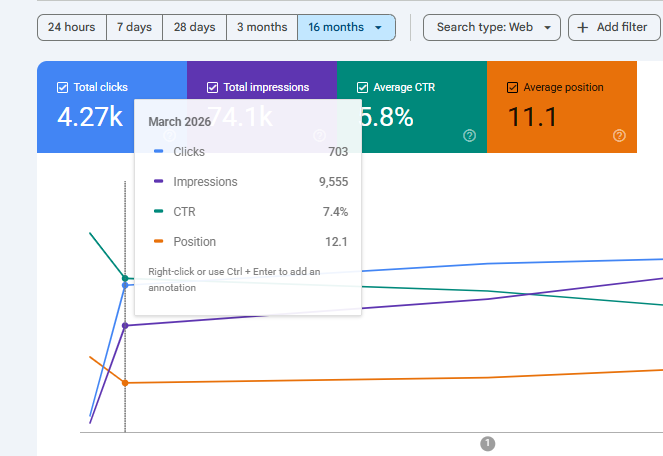Screen dimensions: 663x456
Task: Select the 24 hours date range
Action: pyautogui.click(x=71, y=27)
